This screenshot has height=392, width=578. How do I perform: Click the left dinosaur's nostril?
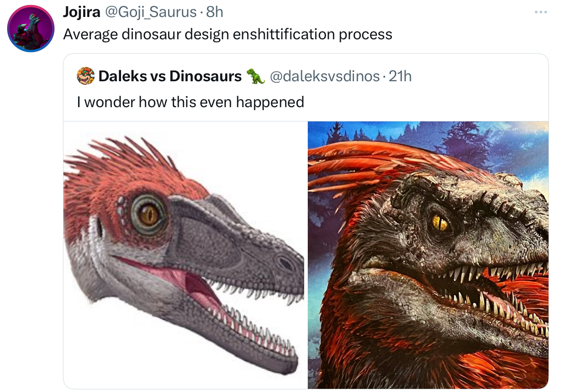pos(285,263)
